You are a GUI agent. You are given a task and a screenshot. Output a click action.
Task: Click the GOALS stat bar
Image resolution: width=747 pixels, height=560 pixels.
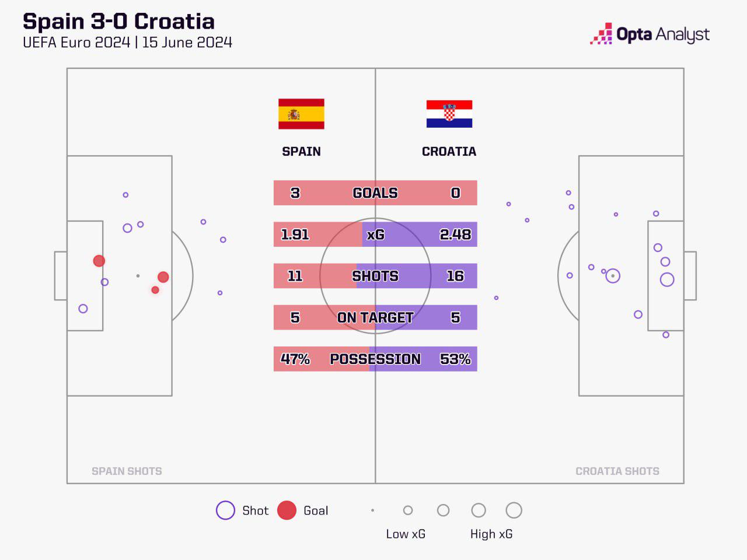click(375, 193)
